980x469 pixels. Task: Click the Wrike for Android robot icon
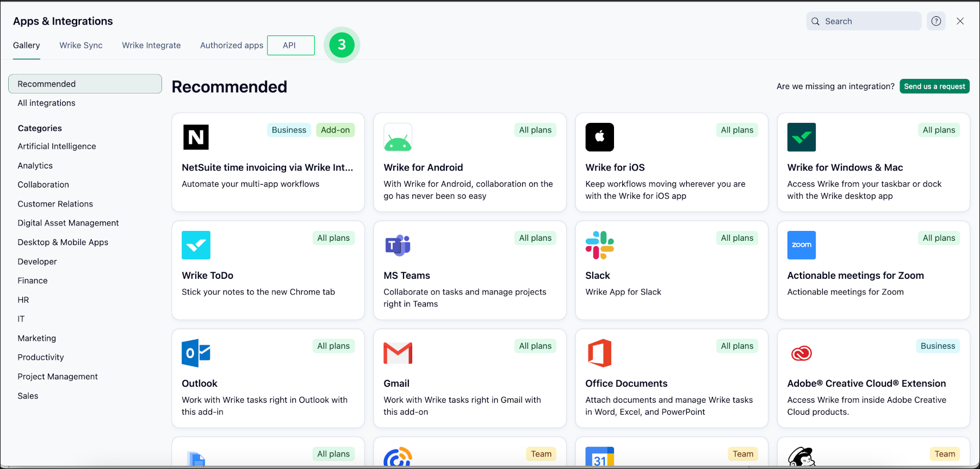pos(398,137)
